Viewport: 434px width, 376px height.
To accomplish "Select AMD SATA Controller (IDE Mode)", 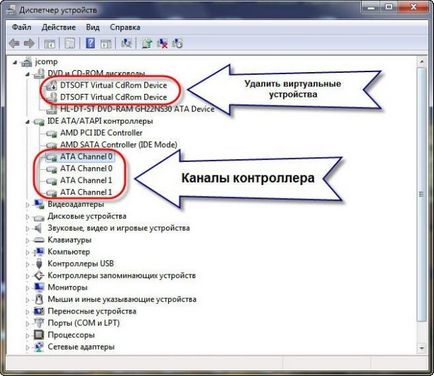I will (x=118, y=145).
